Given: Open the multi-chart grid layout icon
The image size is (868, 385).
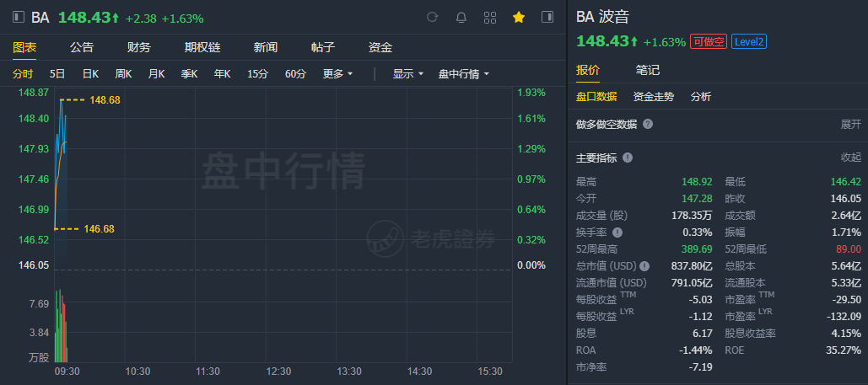Looking at the screenshot, I should coord(490,17).
